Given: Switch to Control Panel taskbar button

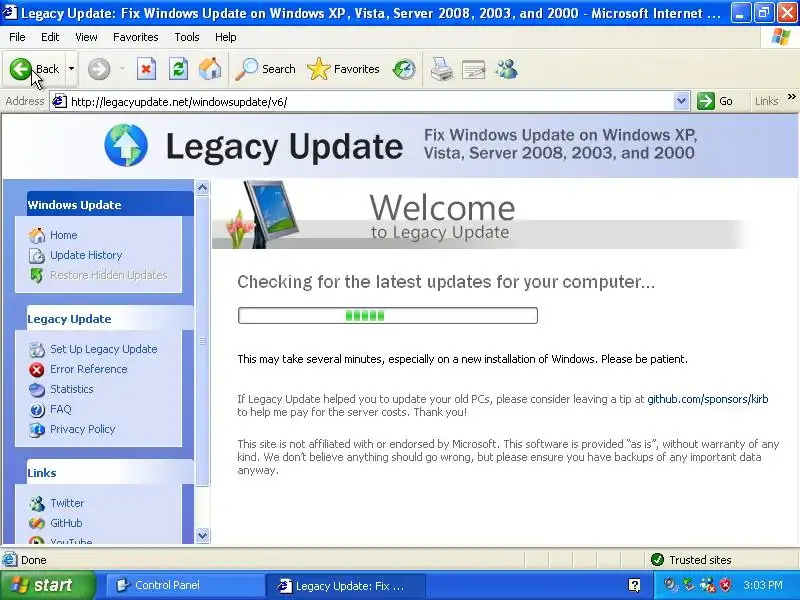Looking at the screenshot, I should pyautogui.click(x=184, y=585).
